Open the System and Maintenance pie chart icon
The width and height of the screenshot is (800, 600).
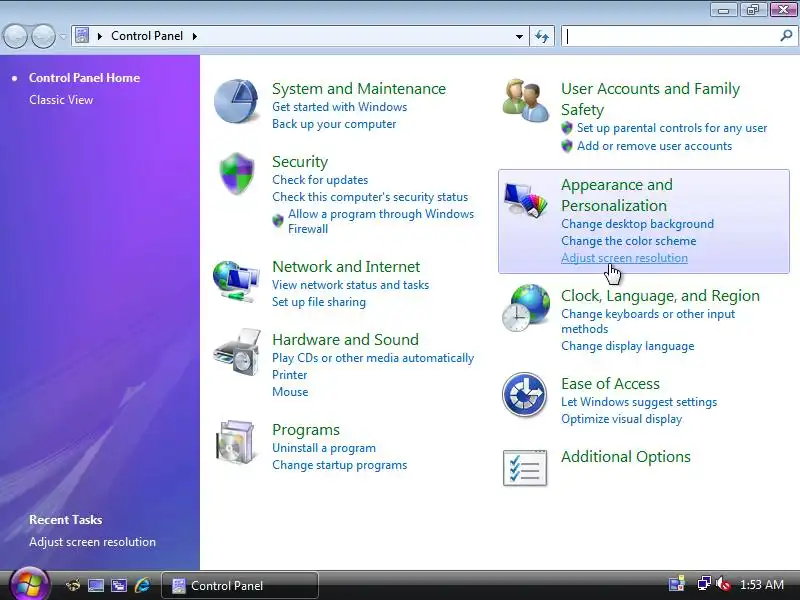[236, 102]
